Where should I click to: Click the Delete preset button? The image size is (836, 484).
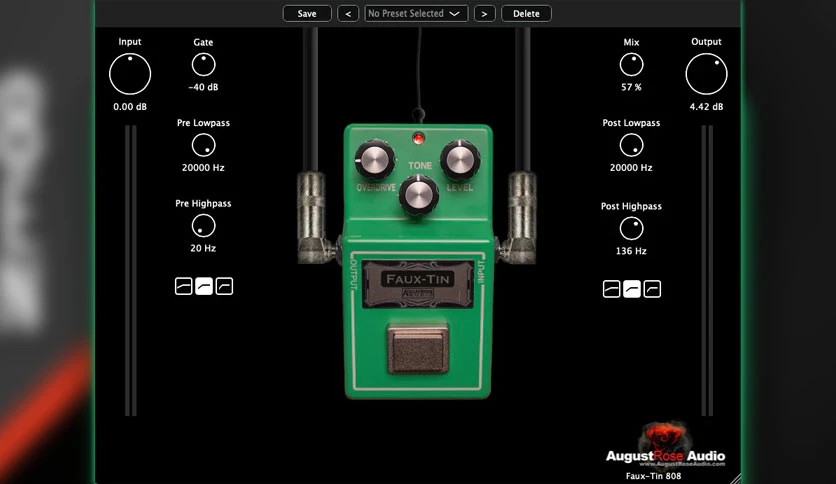point(526,13)
